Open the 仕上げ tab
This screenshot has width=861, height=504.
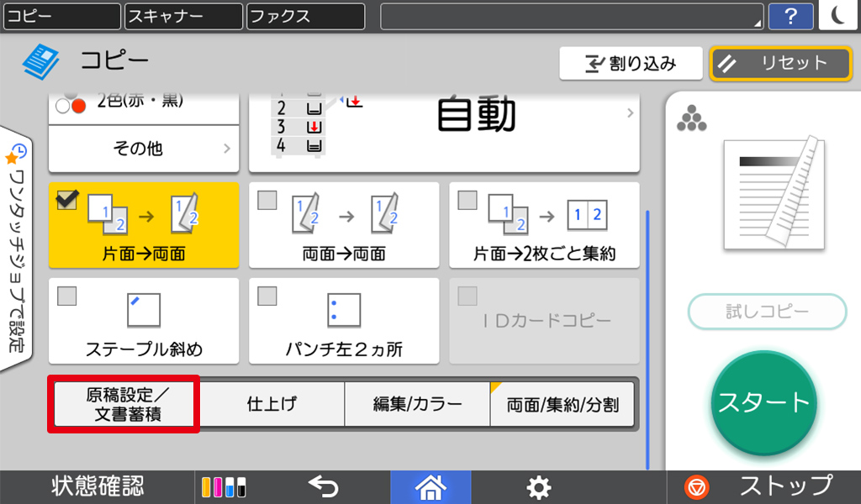[272, 404]
